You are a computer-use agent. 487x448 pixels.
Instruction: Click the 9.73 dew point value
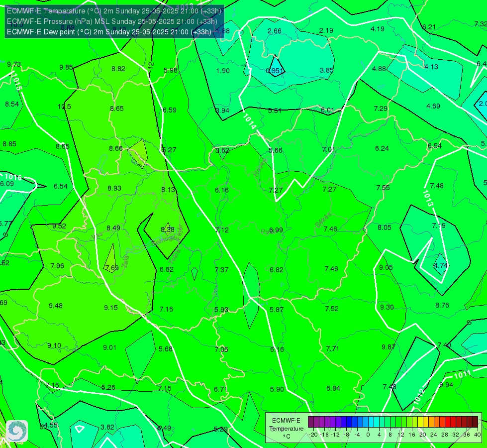(x=14, y=64)
